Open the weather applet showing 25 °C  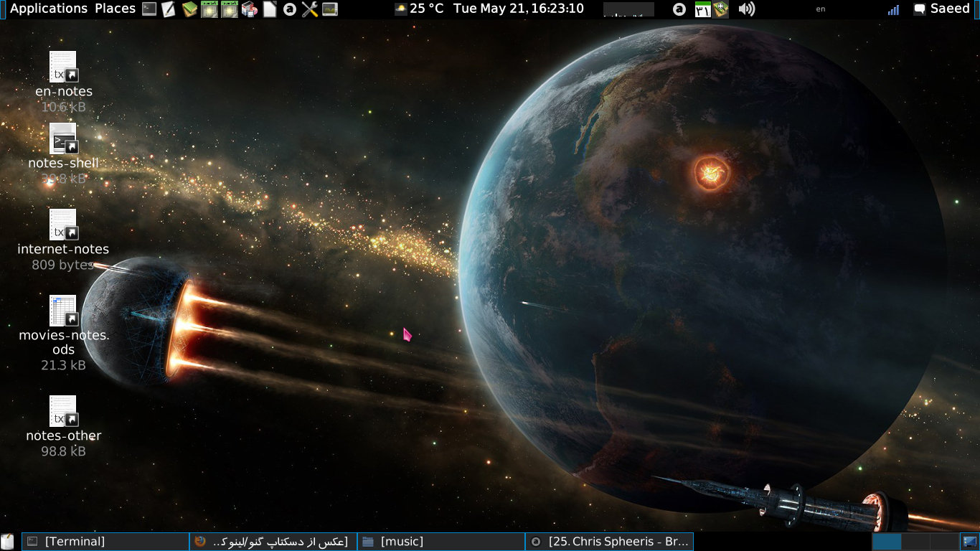click(419, 9)
